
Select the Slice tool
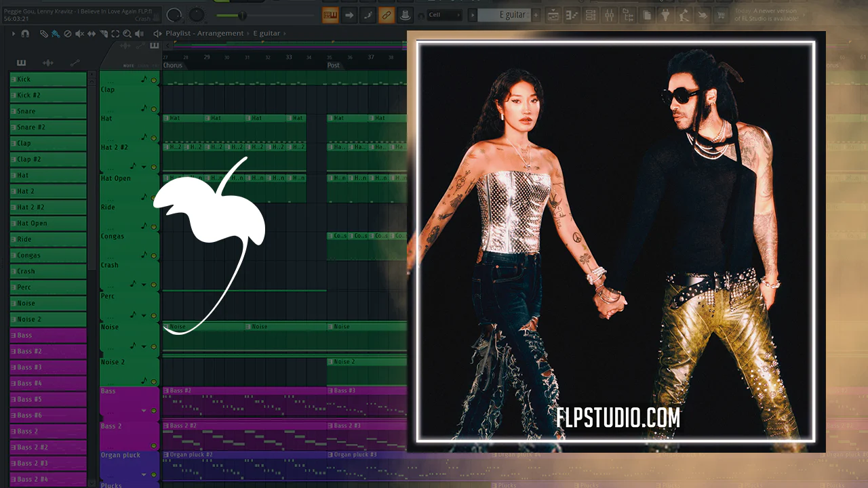click(x=103, y=33)
